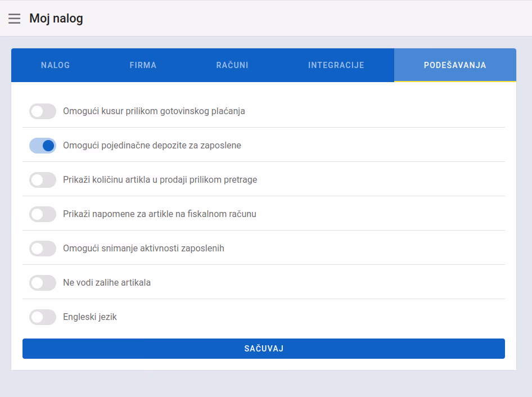Select the INTEGRACIJE tab

pos(336,65)
